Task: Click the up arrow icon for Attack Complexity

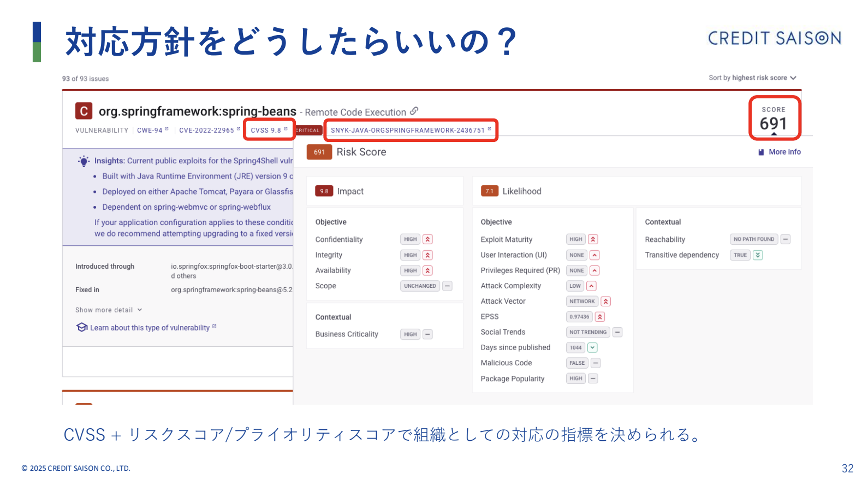Action: tap(591, 286)
